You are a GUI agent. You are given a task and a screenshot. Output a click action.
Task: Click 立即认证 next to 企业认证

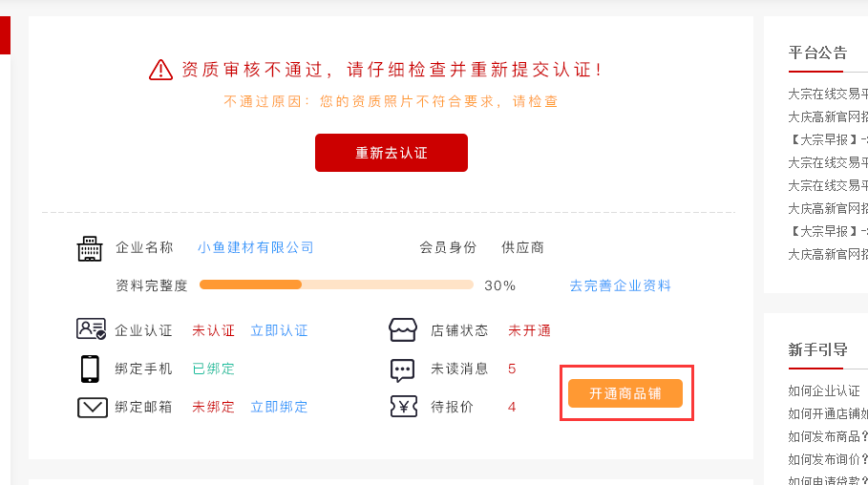pos(279,330)
